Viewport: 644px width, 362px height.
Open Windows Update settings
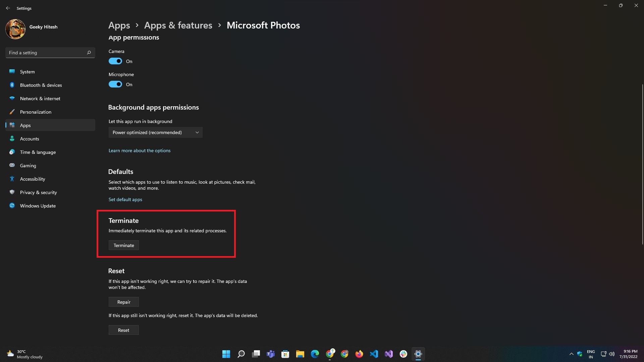click(x=38, y=205)
